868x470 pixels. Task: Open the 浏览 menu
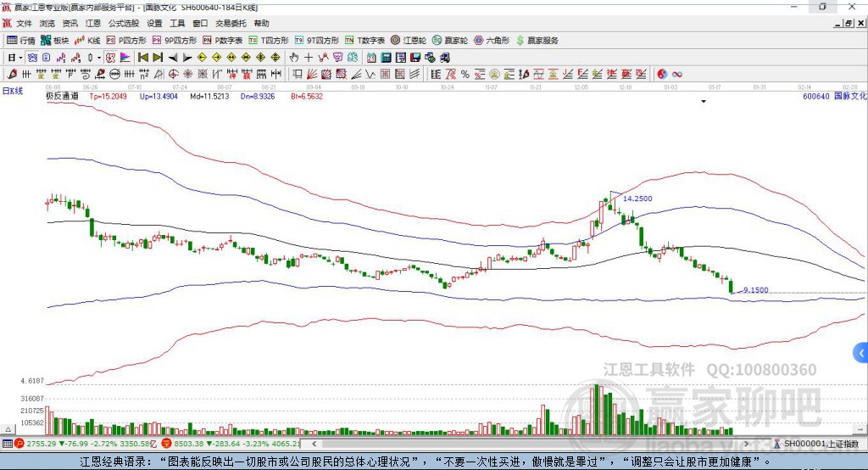coord(47,23)
